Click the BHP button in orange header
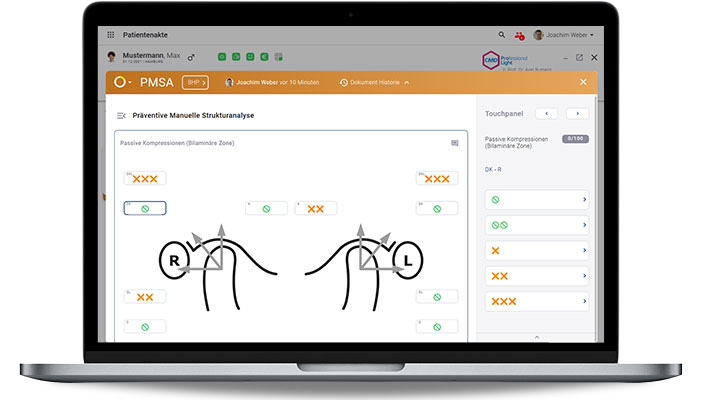This screenshot has height=400, width=702. (x=196, y=82)
